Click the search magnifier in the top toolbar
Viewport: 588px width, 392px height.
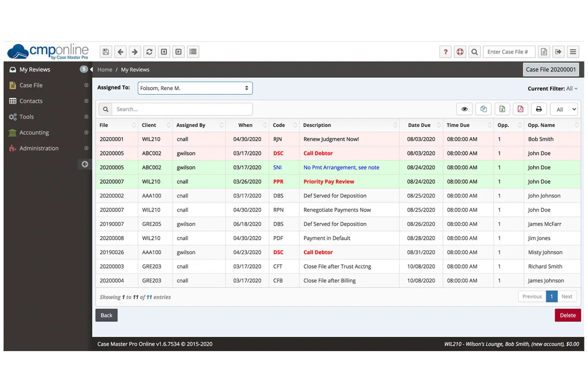pos(474,51)
